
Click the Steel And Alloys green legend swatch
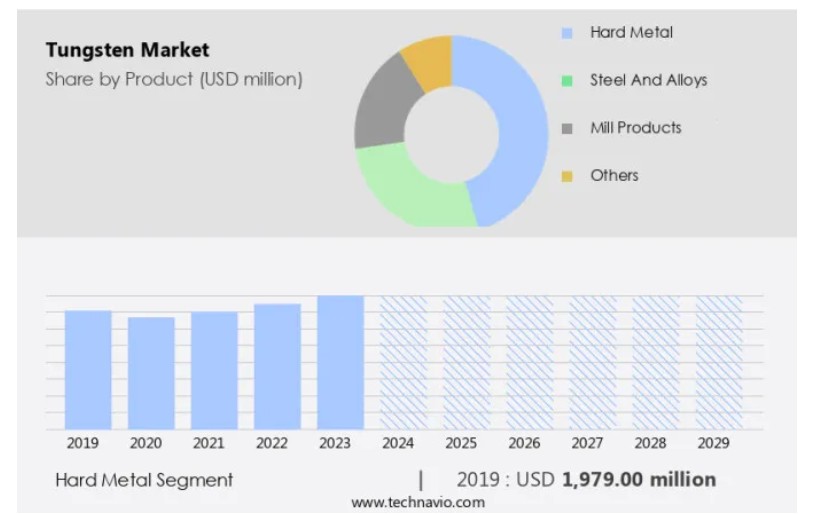(x=567, y=81)
